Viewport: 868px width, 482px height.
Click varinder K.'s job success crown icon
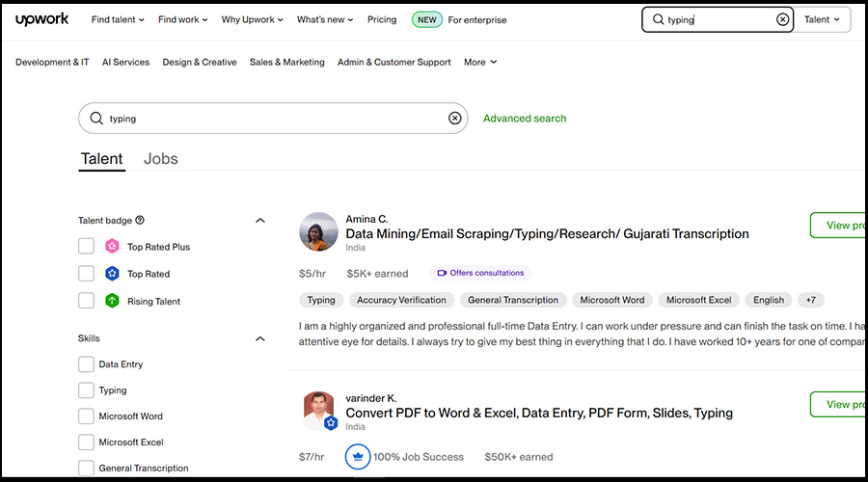pyautogui.click(x=358, y=456)
